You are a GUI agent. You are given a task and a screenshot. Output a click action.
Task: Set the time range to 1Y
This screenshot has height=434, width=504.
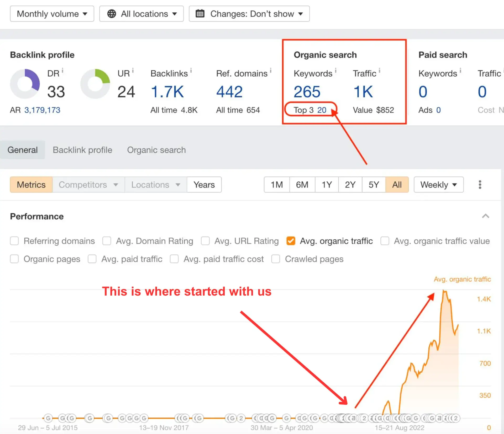[x=327, y=185]
